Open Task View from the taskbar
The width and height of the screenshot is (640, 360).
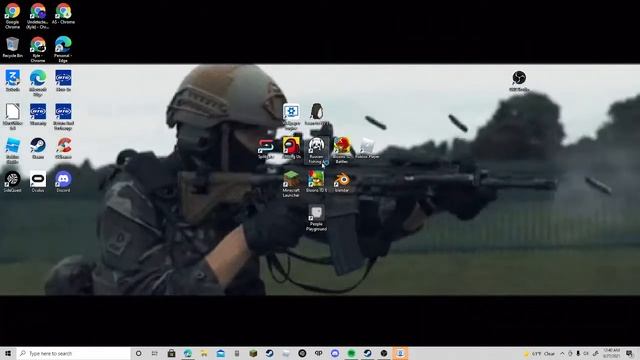pyautogui.click(x=155, y=353)
